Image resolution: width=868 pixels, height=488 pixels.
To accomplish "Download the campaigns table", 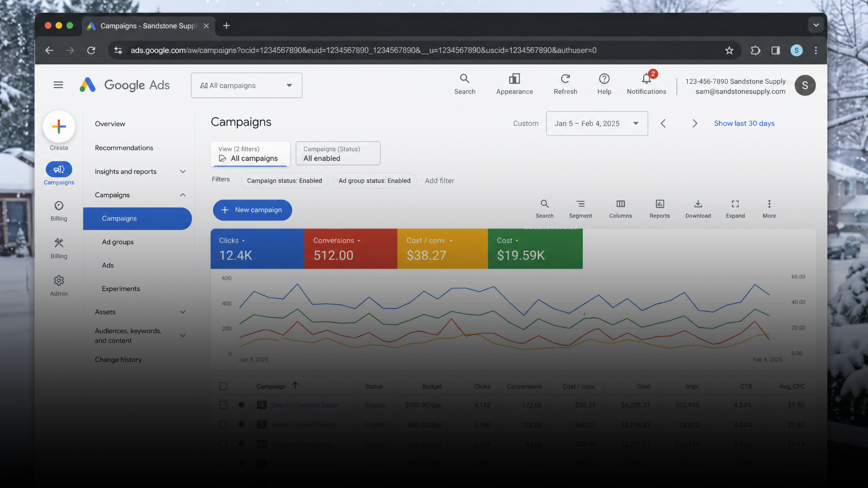I will pyautogui.click(x=698, y=209).
